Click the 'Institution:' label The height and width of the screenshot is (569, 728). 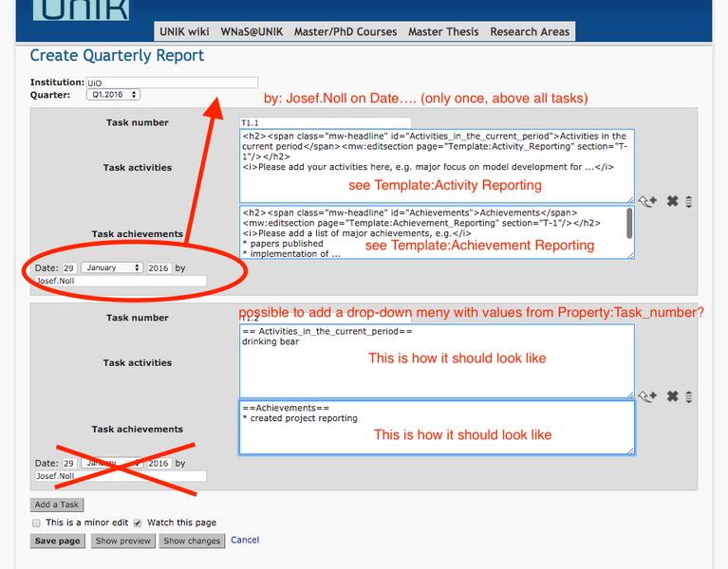(x=57, y=83)
